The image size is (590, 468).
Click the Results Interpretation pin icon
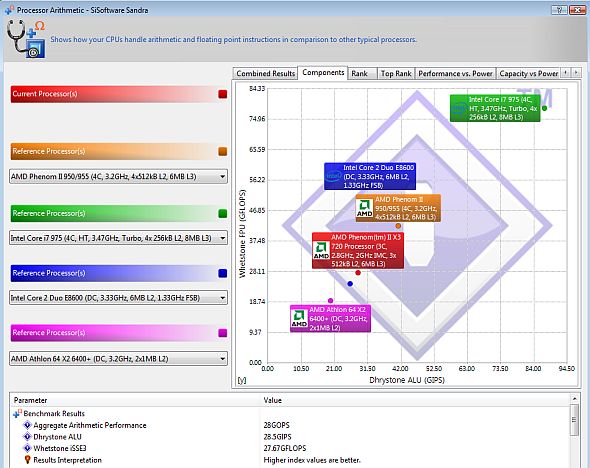(27, 460)
